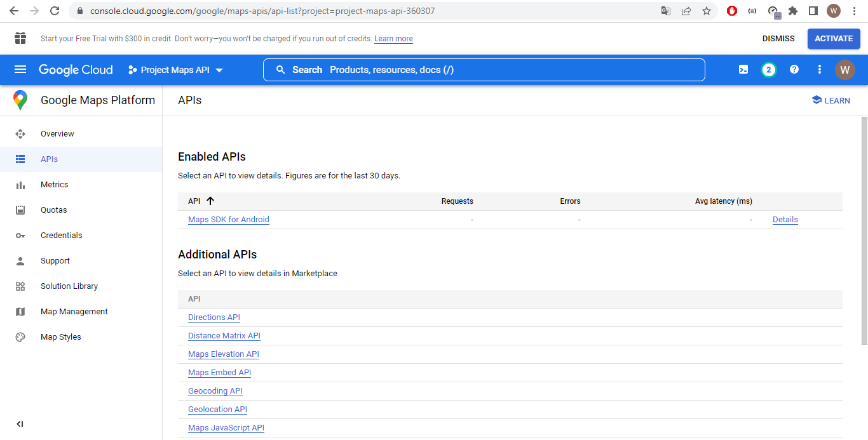Click the page vertical scrollbar

click(x=864, y=230)
